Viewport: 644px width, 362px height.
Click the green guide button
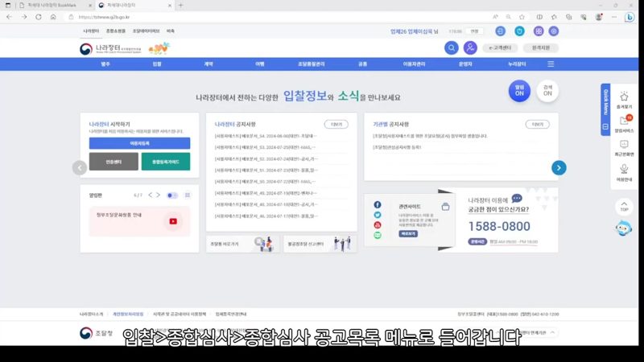166,162
